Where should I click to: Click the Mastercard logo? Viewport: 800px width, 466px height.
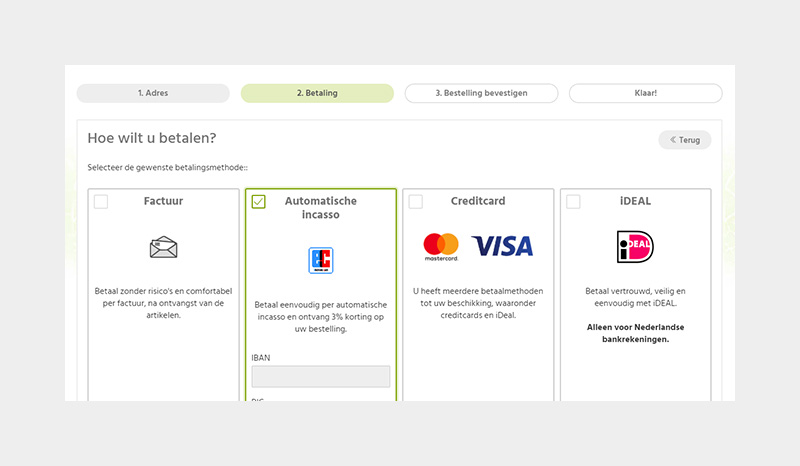(441, 247)
